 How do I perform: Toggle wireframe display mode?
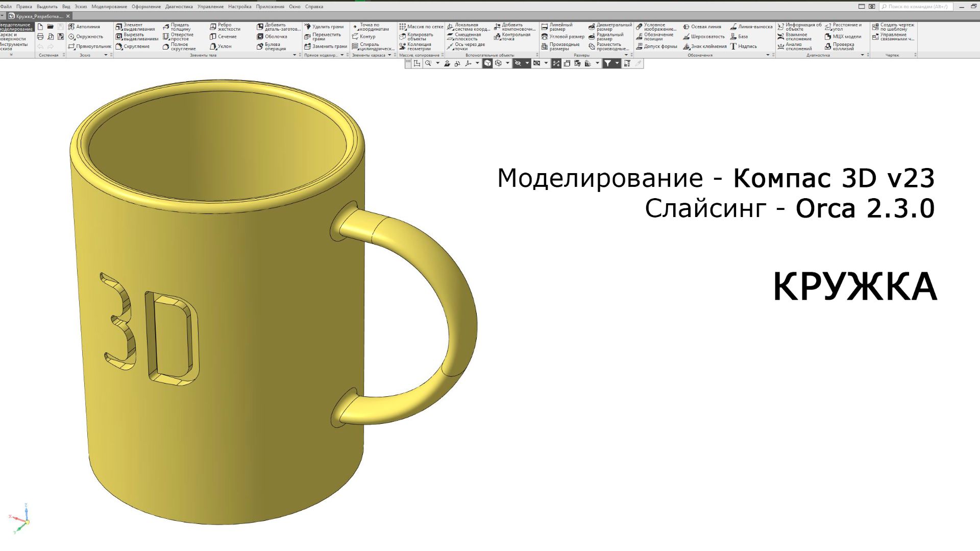tap(498, 63)
